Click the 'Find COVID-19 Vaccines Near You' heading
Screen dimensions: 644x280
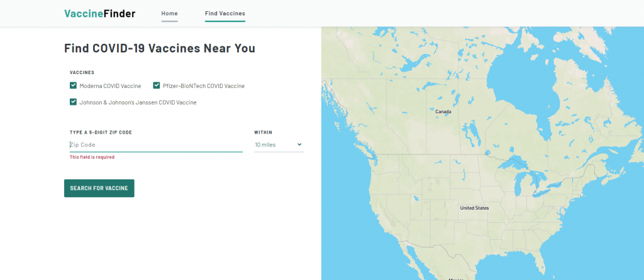160,48
